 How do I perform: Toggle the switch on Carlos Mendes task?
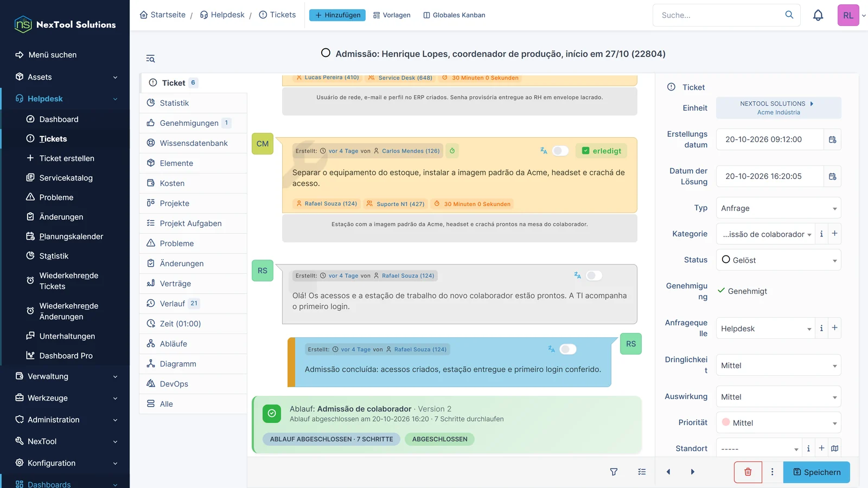(560, 151)
